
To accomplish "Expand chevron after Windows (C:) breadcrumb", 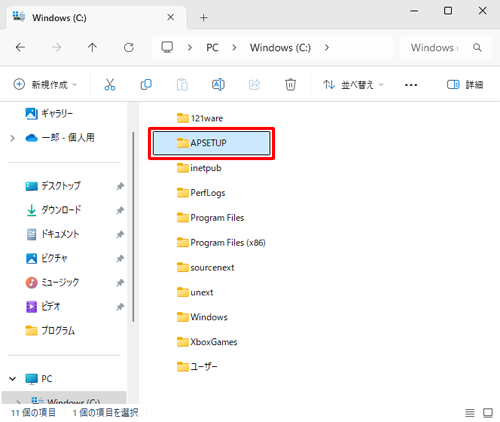I will [327, 48].
